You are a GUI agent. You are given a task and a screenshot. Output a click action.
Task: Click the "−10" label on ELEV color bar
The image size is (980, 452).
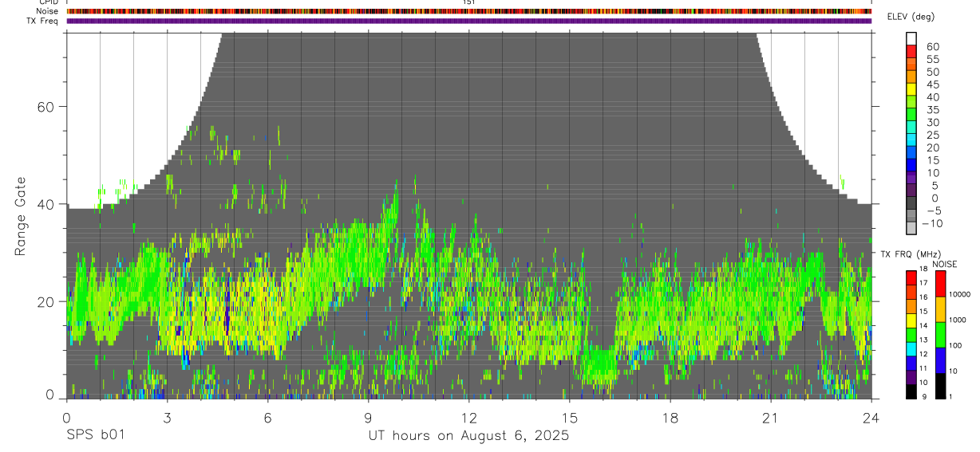coord(934,223)
